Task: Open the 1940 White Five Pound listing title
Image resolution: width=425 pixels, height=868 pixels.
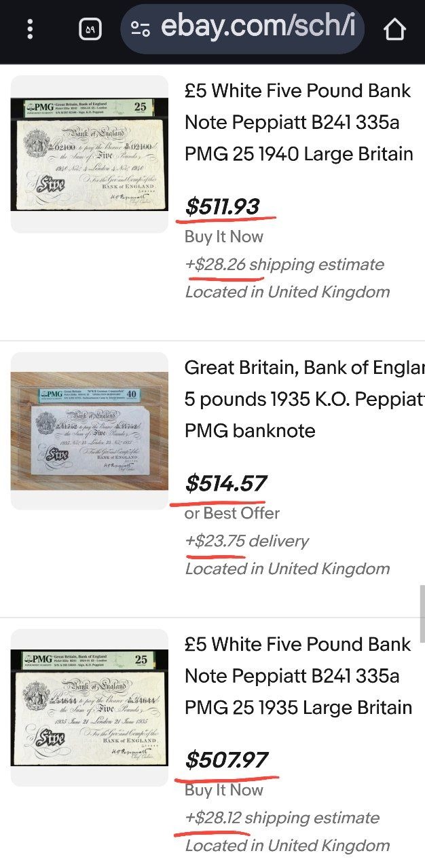Action: click(x=299, y=122)
